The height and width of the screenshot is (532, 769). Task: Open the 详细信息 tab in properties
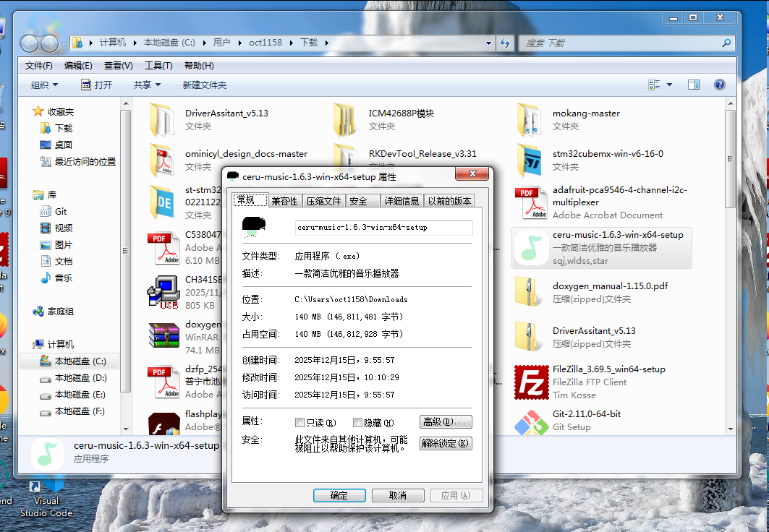click(x=402, y=201)
